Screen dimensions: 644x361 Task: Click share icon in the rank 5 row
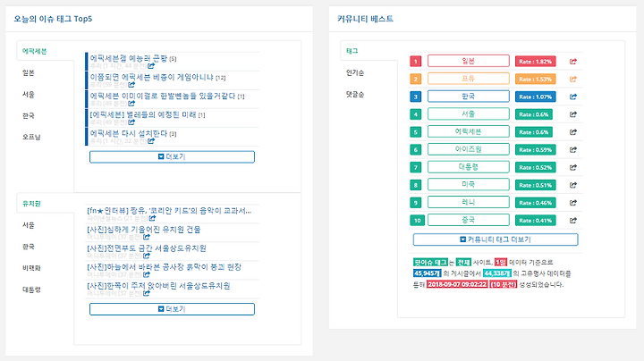point(573,132)
